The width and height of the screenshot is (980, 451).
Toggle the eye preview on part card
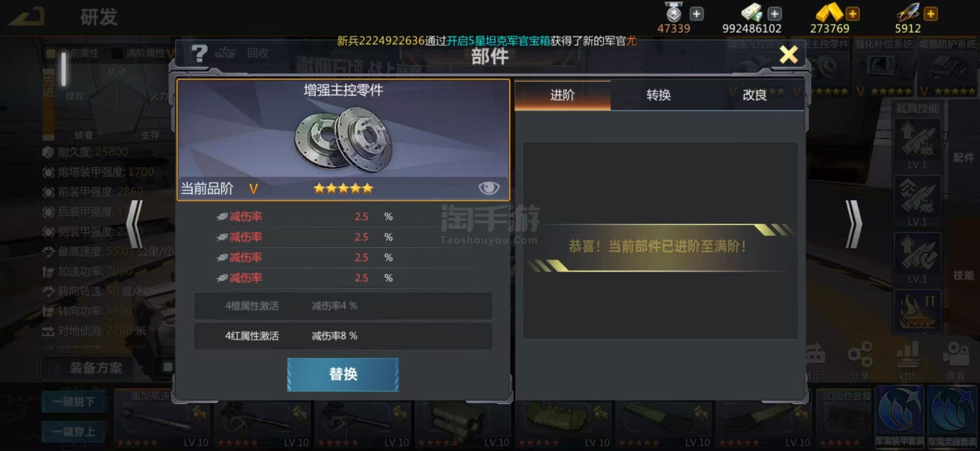click(x=489, y=188)
